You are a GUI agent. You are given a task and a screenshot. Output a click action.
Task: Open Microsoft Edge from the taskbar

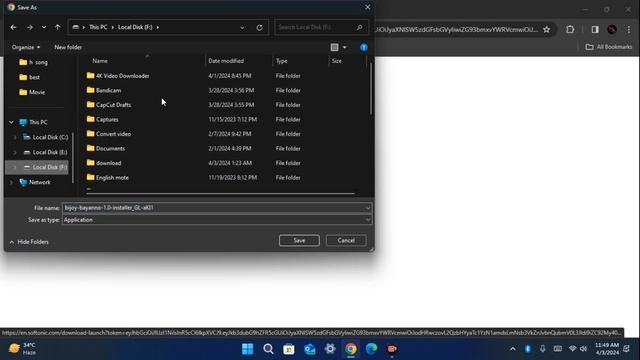[371, 349]
